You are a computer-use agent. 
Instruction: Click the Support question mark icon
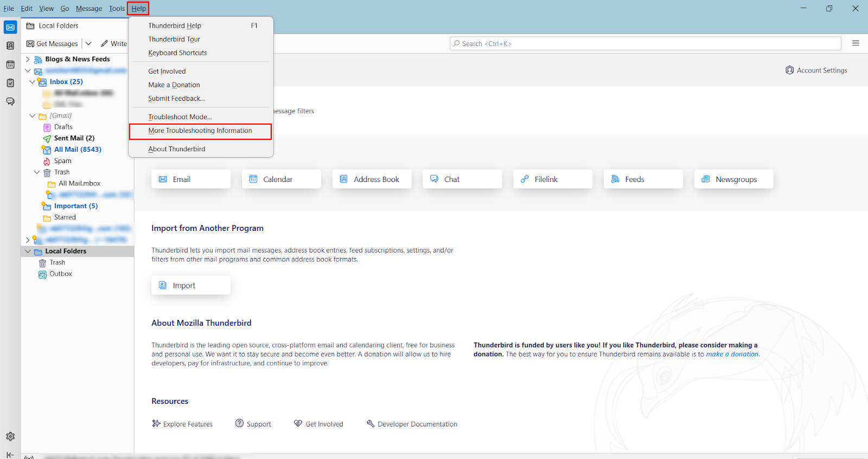[239, 423]
